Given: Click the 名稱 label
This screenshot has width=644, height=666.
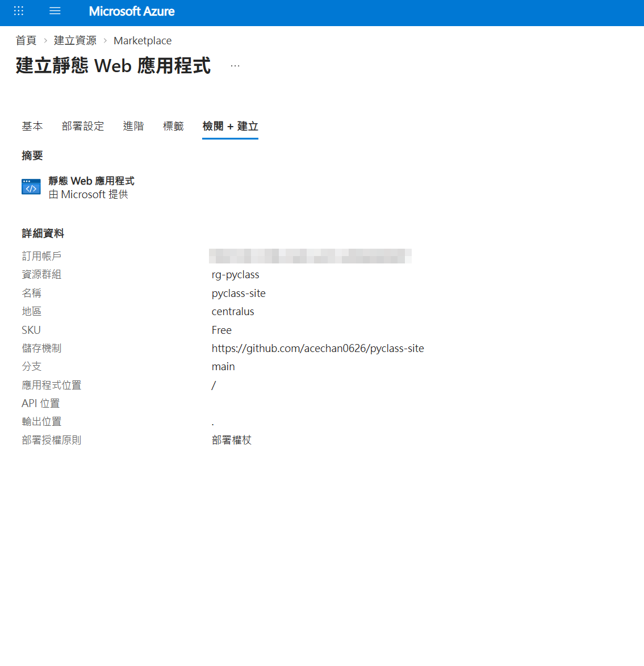Looking at the screenshot, I should coord(31,293).
